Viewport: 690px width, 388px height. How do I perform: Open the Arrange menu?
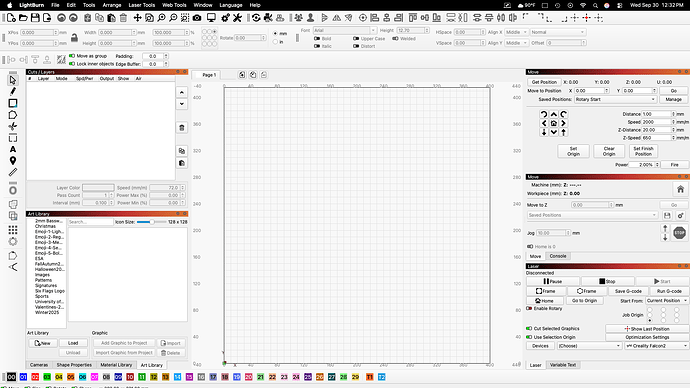tap(112, 5)
